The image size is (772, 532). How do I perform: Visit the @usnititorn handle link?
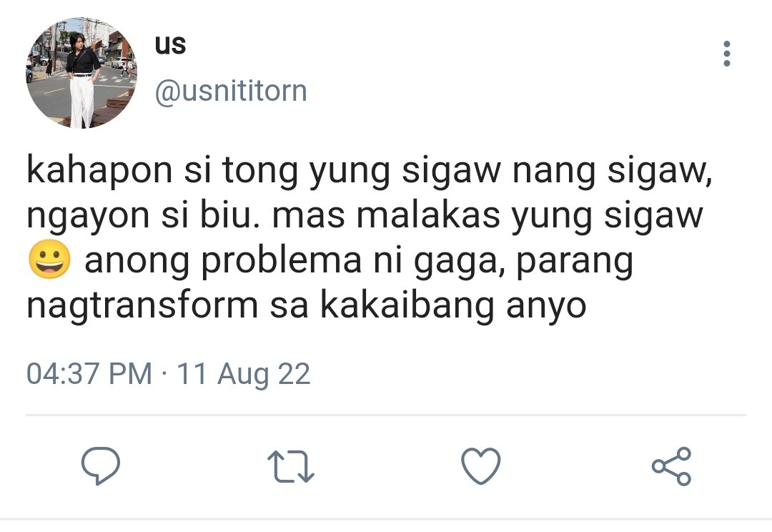click(x=231, y=91)
